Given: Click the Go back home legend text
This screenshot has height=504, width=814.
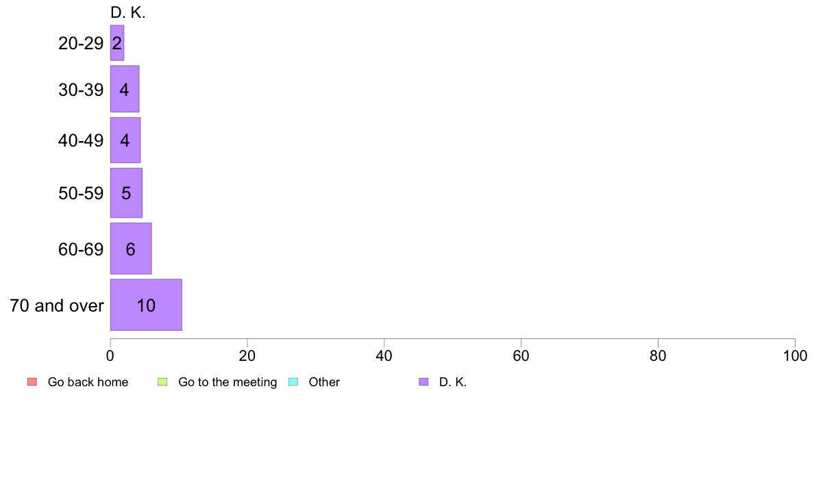Looking at the screenshot, I should [x=88, y=382].
